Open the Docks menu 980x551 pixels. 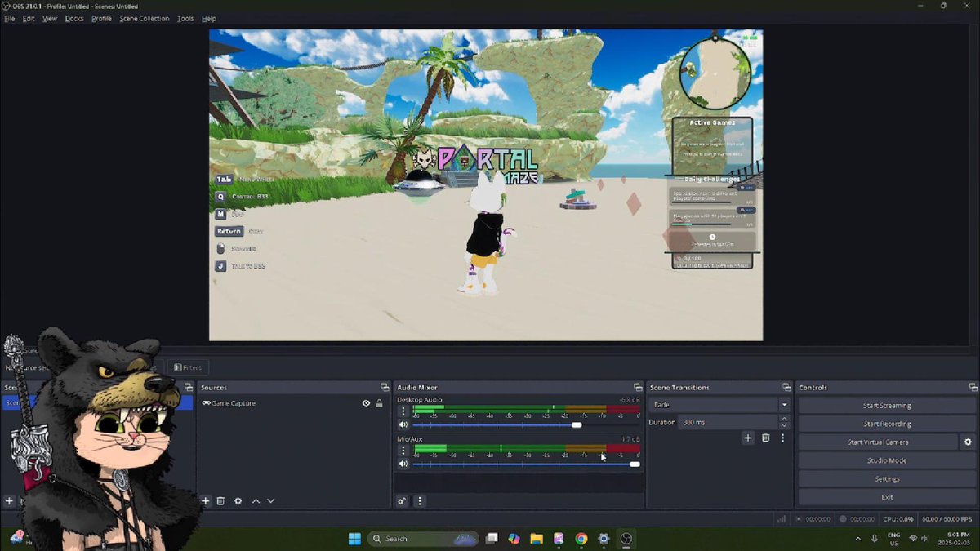tap(74, 18)
